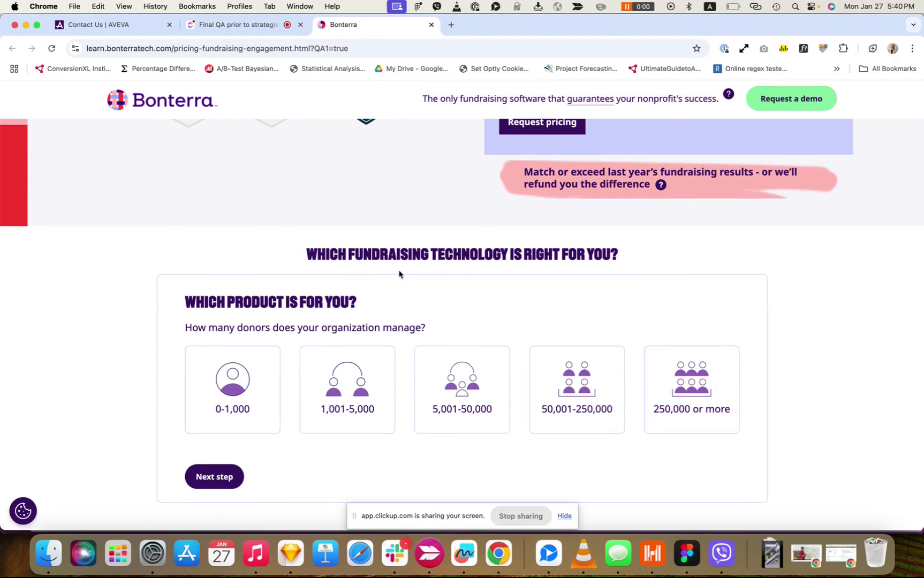
Task: Reload the current page
Action: [52, 48]
